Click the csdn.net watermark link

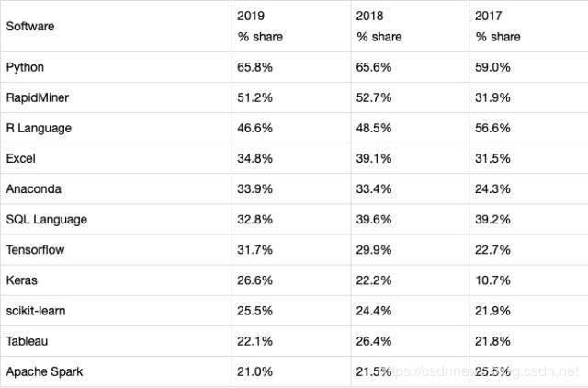[x=480, y=371]
